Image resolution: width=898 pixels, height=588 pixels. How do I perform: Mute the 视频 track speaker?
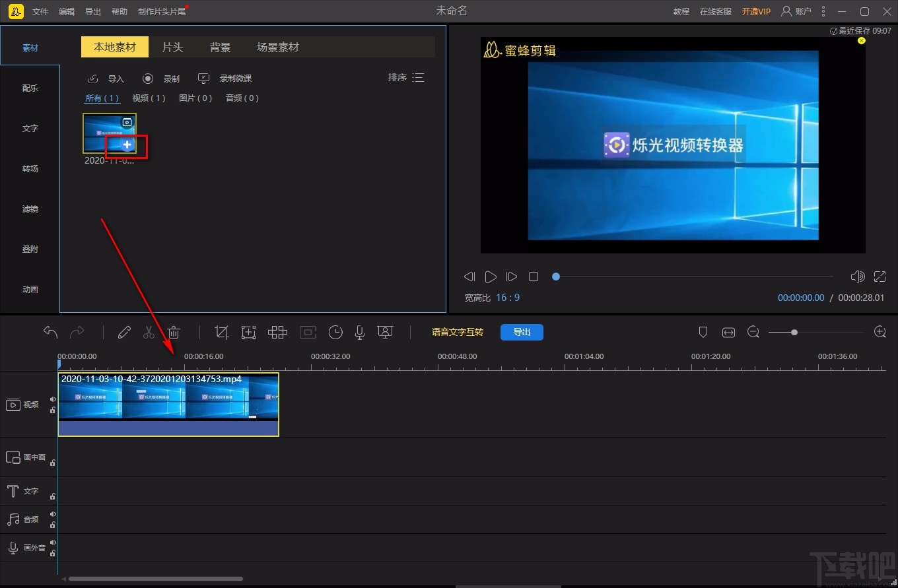(x=53, y=399)
